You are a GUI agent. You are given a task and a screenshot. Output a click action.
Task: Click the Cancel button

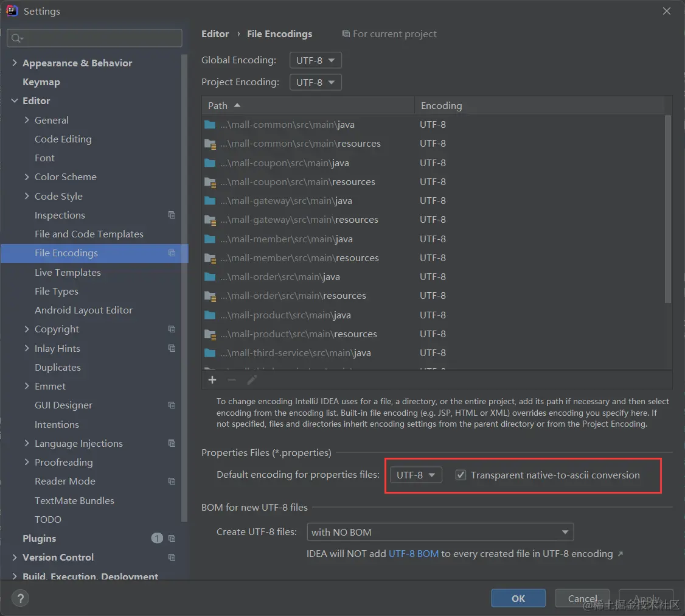click(582, 598)
